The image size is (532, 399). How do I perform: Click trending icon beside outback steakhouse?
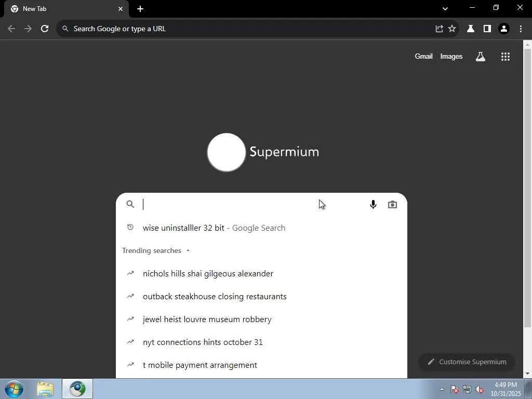[130, 296]
